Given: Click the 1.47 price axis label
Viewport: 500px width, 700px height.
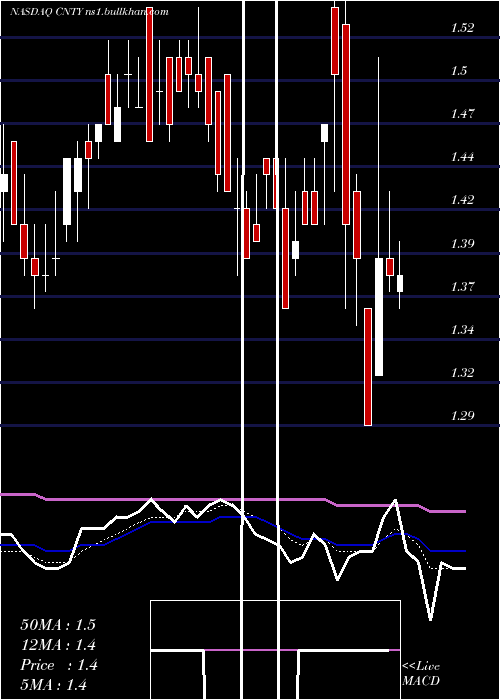Looking at the screenshot, I should pos(462,114).
